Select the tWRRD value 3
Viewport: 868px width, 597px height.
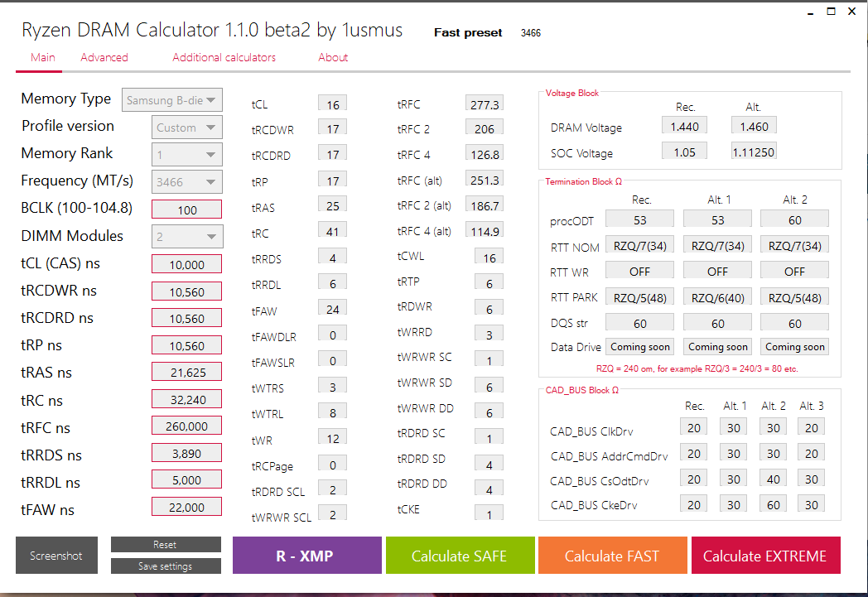(x=489, y=335)
